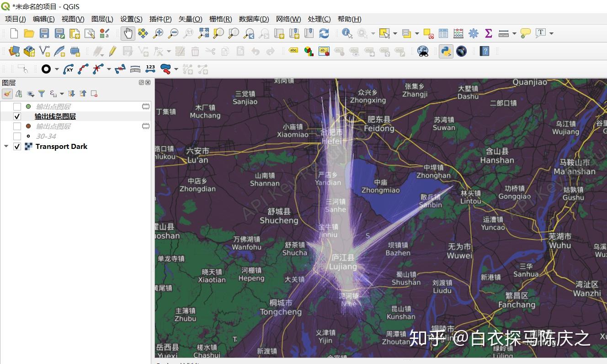
Task: Select the Pan Map tool
Action: click(127, 33)
